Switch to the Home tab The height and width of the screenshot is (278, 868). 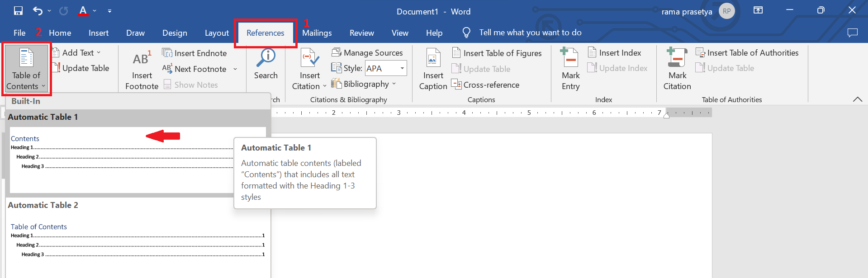tap(60, 33)
